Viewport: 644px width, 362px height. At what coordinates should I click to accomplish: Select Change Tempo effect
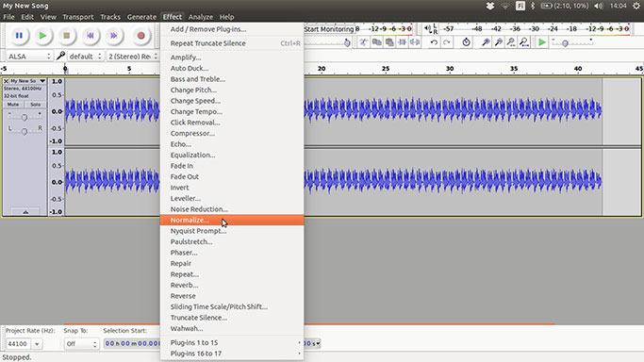[232, 111]
